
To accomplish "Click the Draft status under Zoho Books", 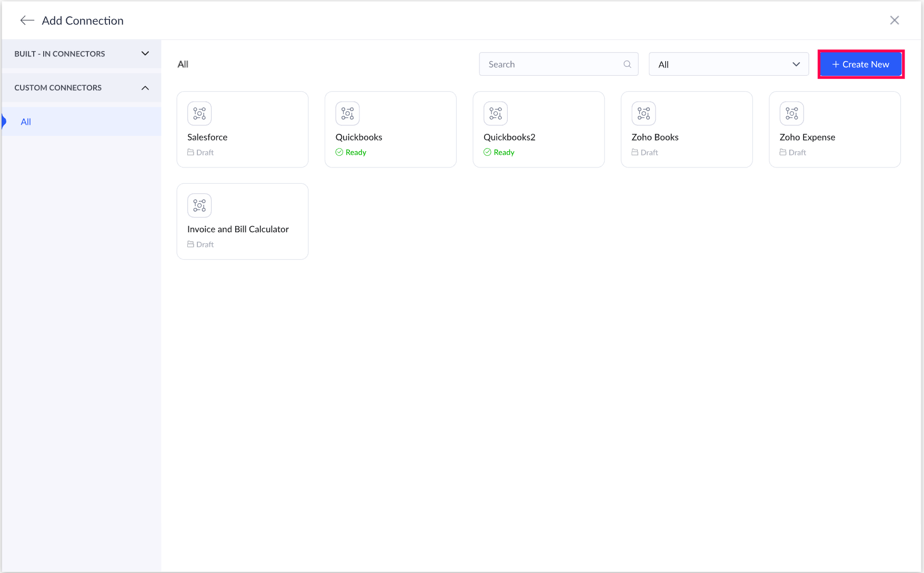I will (x=645, y=153).
